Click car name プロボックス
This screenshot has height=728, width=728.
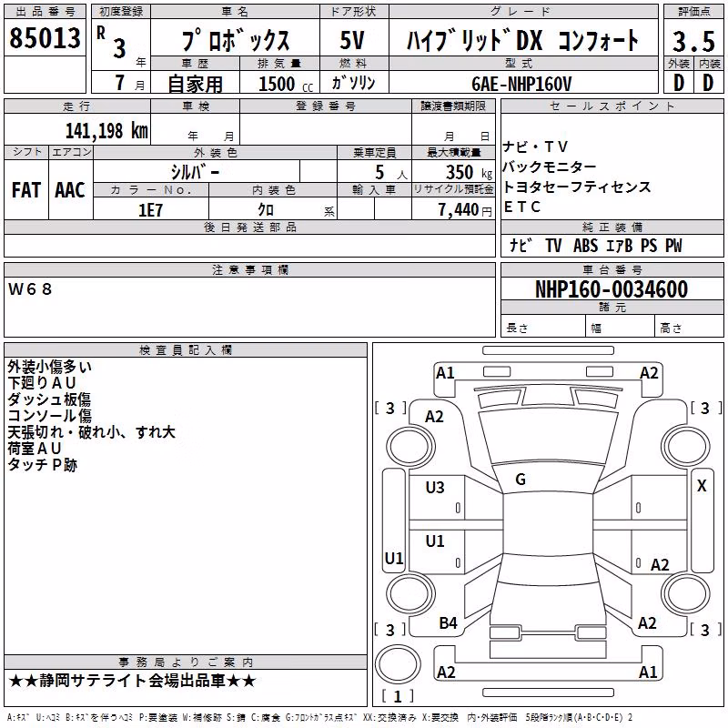point(236,40)
